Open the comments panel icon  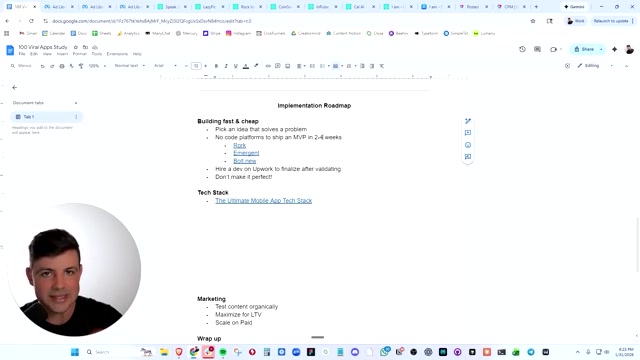click(538, 49)
